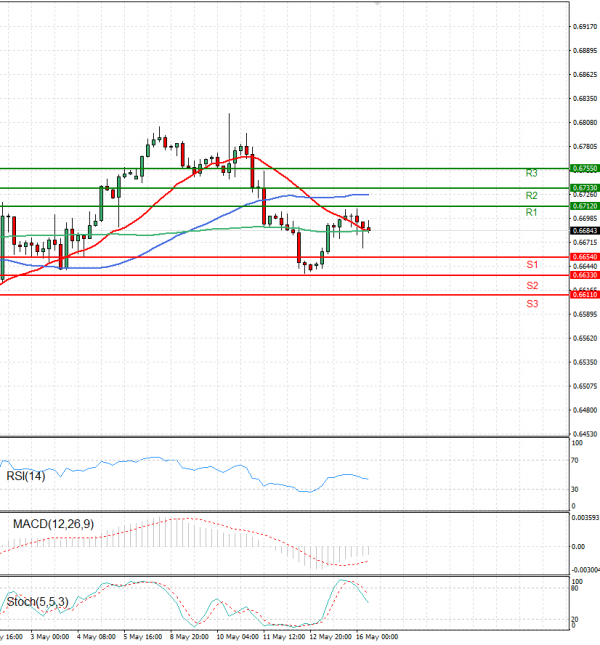Screen dimensions: 600x645
Task: Select the current price 0.66843 tag
Action: pos(585,231)
